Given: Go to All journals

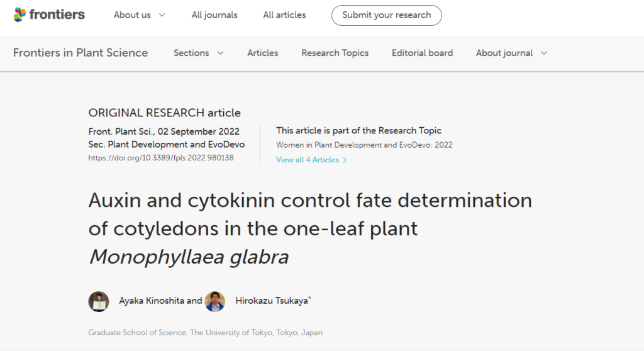Looking at the screenshot, I should pyautogui.click(x=214, y=15).
